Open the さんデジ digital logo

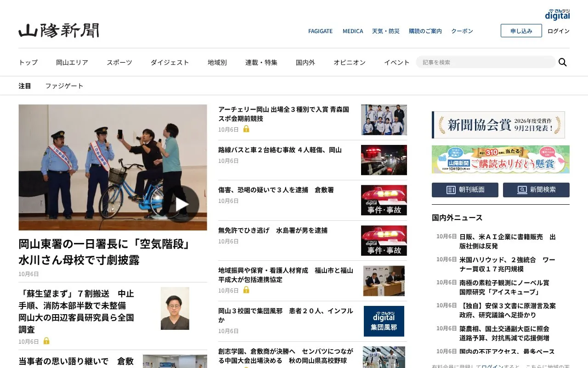point(557,14)
